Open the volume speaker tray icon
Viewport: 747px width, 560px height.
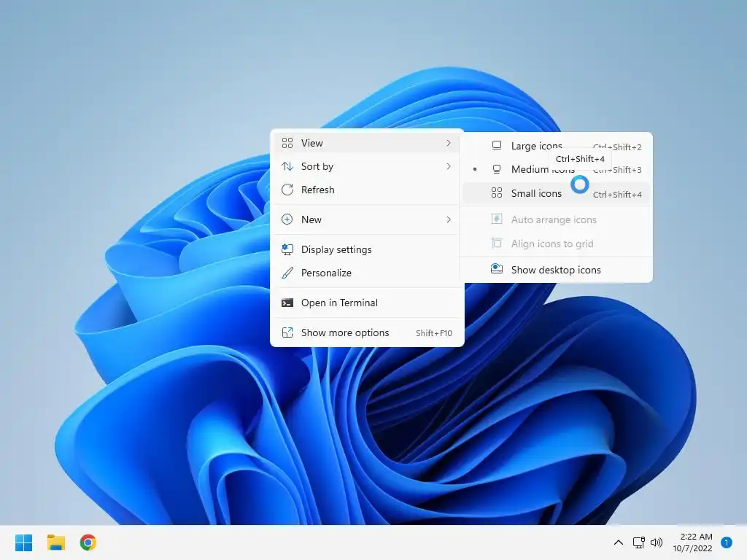[x=657, y=542]
